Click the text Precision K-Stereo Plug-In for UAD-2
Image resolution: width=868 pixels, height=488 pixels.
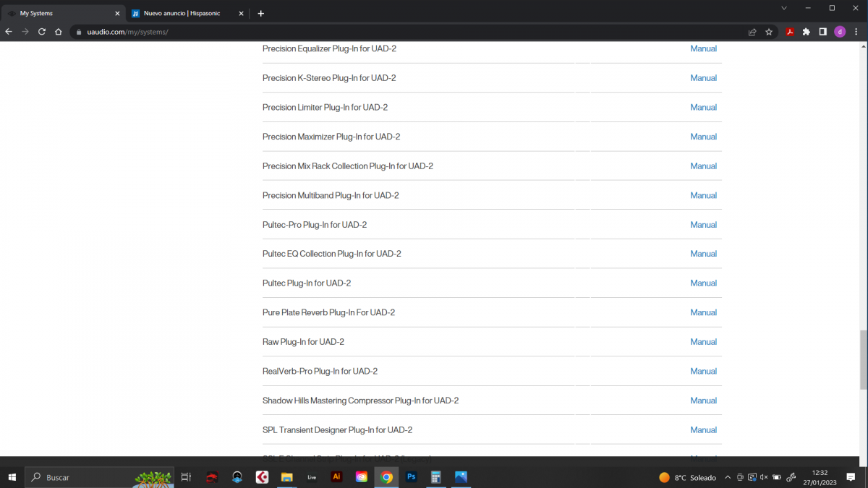pyautogui.click(x=329, y=78)
